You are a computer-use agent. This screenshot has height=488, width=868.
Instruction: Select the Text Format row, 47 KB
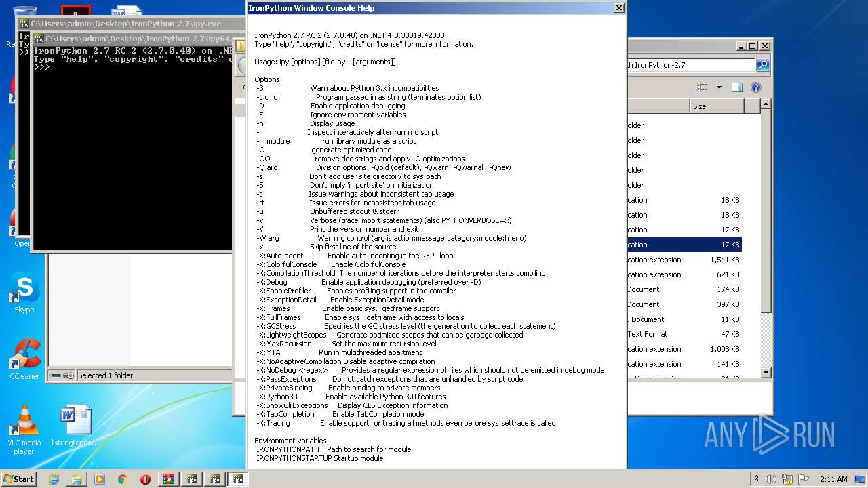click(x=684, y=334)
